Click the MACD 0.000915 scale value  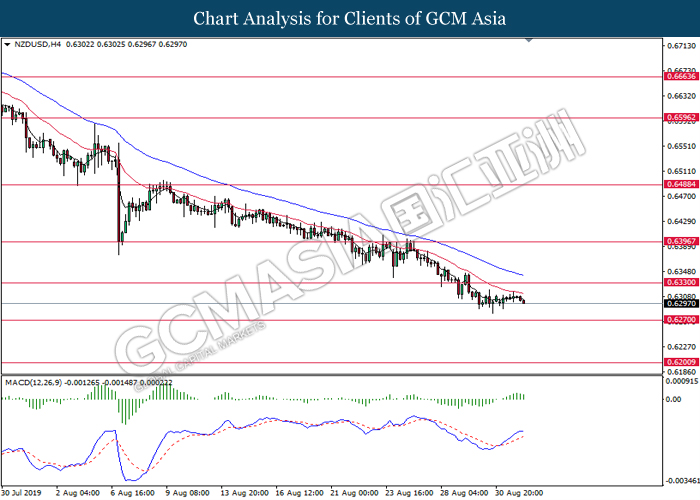(x=683, y=381)
